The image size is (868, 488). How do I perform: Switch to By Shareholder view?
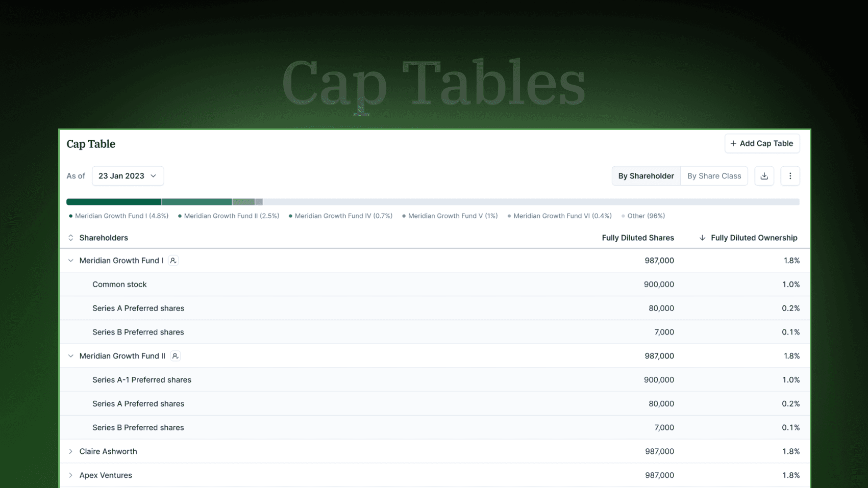[x=646, y=176]
